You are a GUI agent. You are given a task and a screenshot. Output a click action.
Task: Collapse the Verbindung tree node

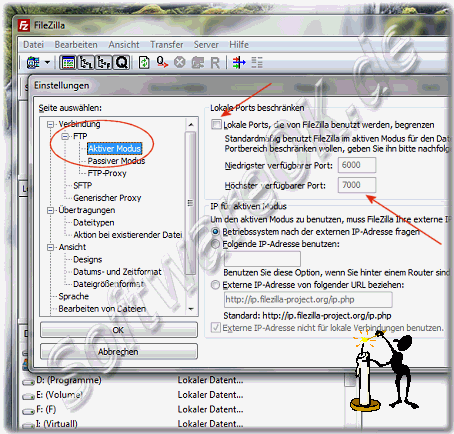pos(50,124)
